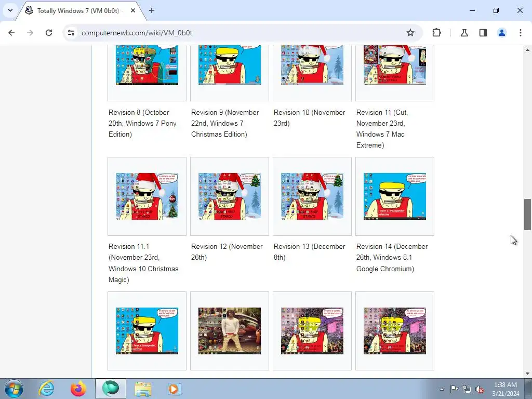Viewport: 532px width, 399px height.
Task: Open the Revision 12 thumbnail
Action: 229,196
